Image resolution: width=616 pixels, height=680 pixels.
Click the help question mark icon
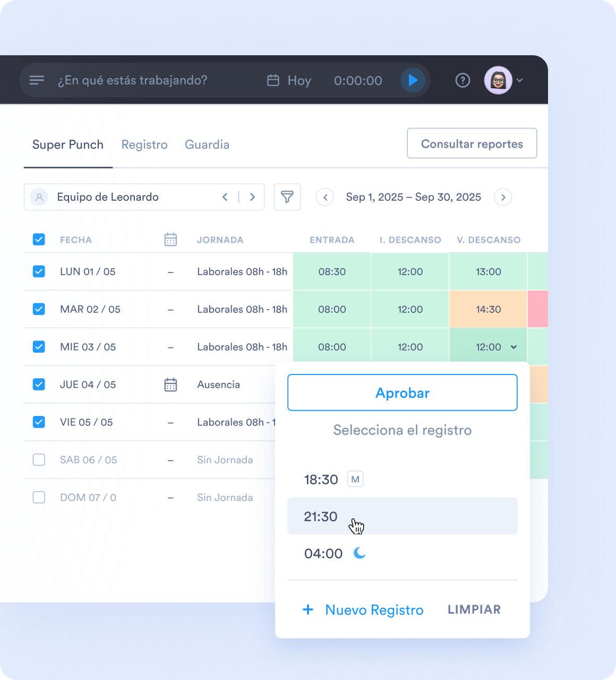463,80
